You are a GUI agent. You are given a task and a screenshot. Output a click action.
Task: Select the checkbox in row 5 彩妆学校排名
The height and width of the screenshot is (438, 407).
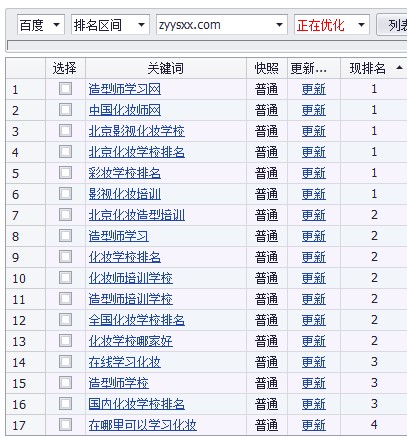click(65, 173)
